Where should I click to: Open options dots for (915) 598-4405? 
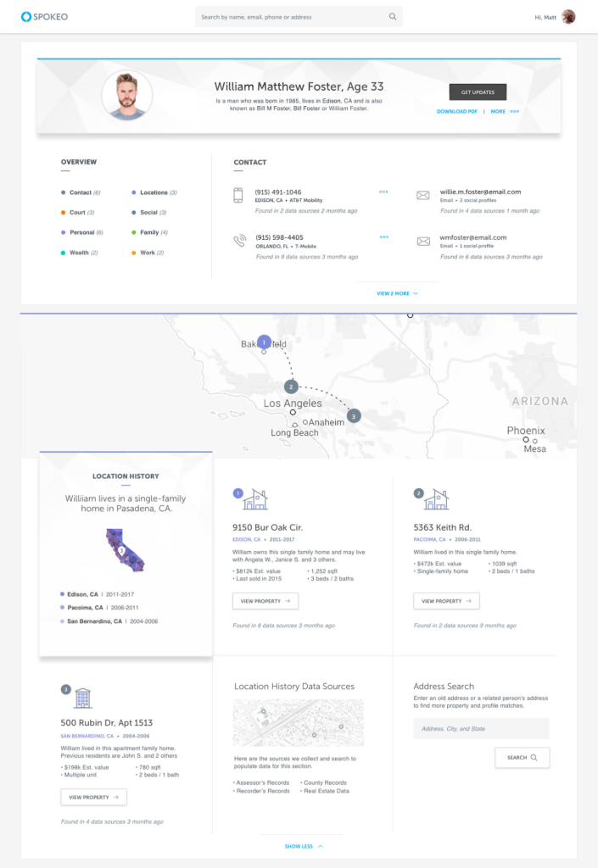click(x=383, y=237)
